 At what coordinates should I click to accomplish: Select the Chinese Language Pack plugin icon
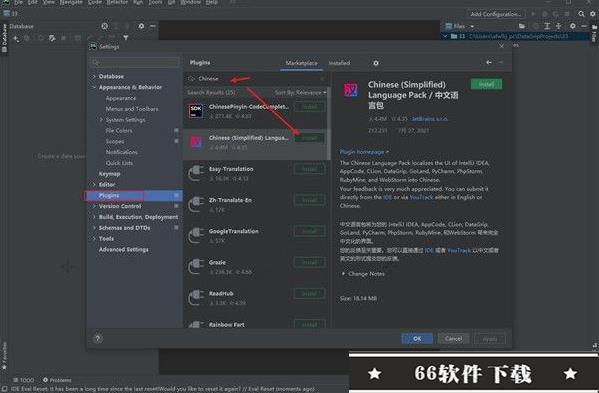(x=196, y=142)
